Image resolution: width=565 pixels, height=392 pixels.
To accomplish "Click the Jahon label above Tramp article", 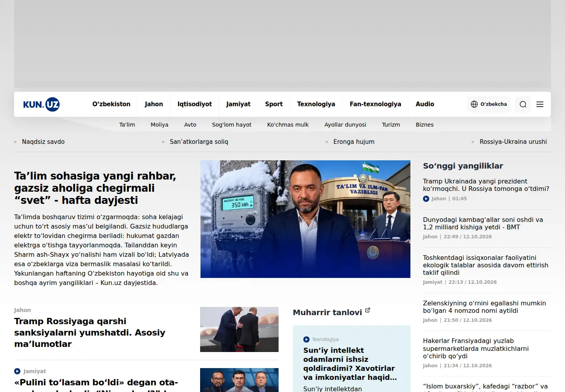I will tap(22, 310).
